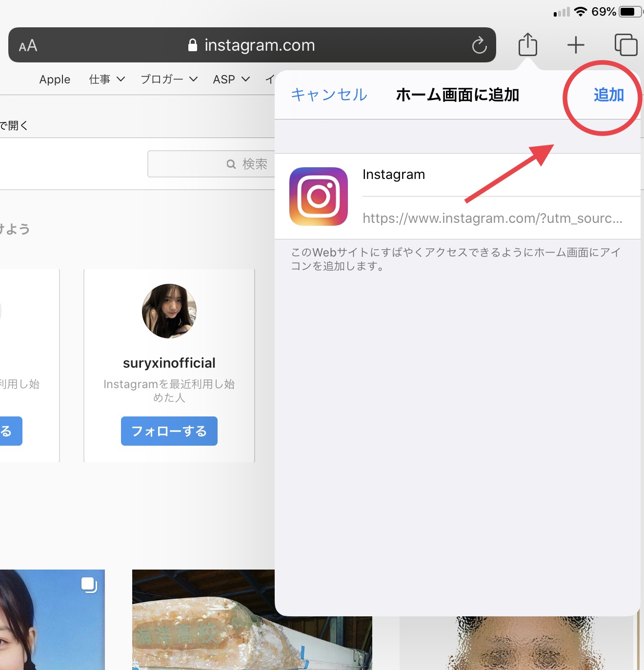This screenshot has height=670, width=644.
Task: Cancel adding to home screen
Action: (x=329, y=95)
